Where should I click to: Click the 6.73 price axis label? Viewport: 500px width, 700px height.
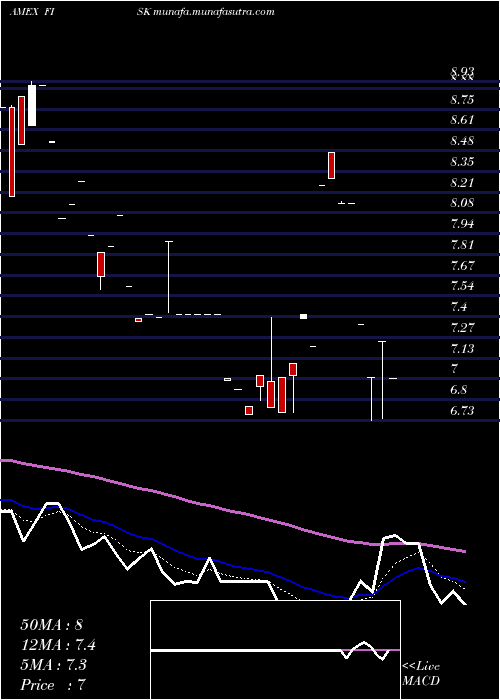(x=462, y=411)
